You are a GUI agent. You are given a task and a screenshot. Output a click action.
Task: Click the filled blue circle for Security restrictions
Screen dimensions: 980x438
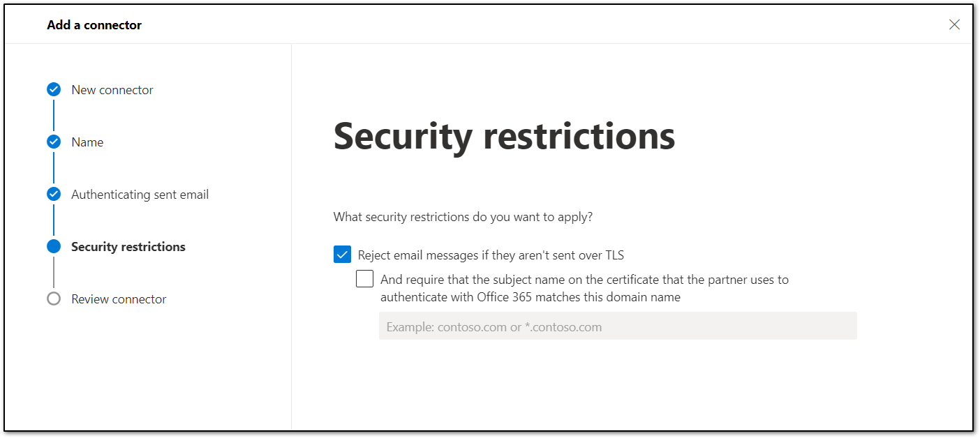[54, 246]
